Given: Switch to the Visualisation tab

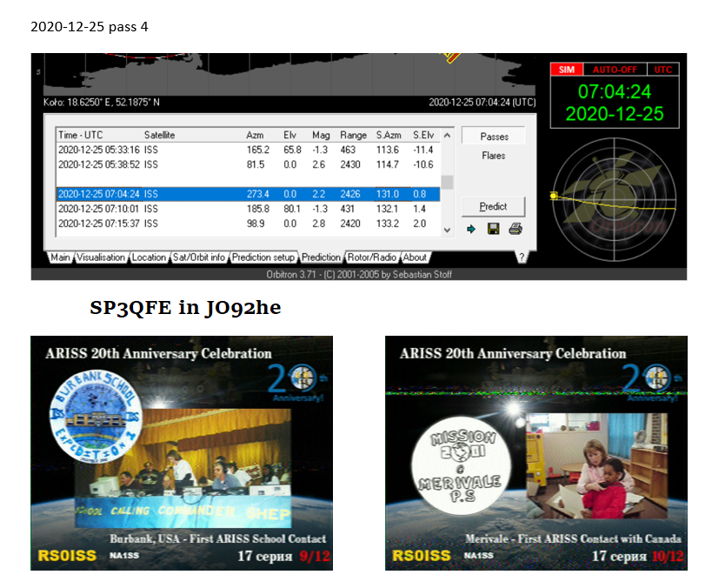Looking at the screenshot, I should pyautogui.click(x=101, y=257).
